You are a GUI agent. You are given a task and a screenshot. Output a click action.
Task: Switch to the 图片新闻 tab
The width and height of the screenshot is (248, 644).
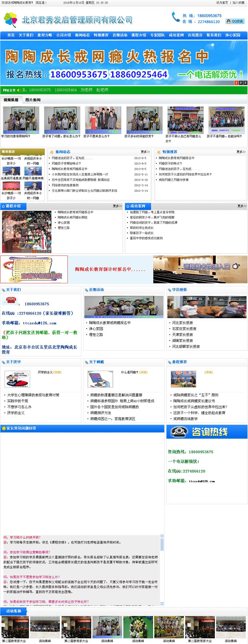pos(33,100)
